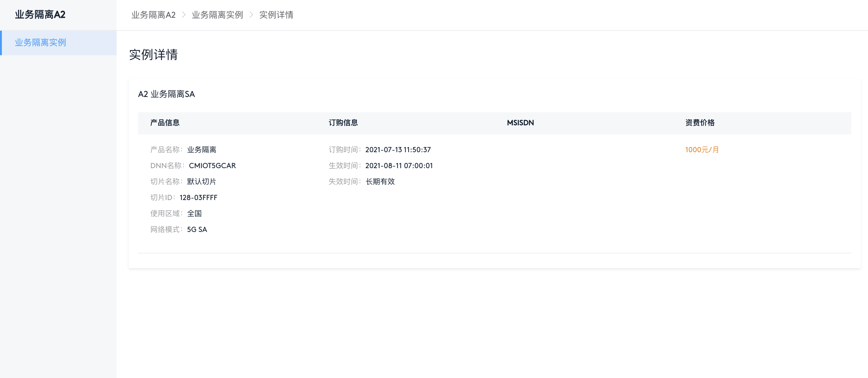Click the 实例详情 page heading
The image size is (868, 378).
(x=153, y=55)
